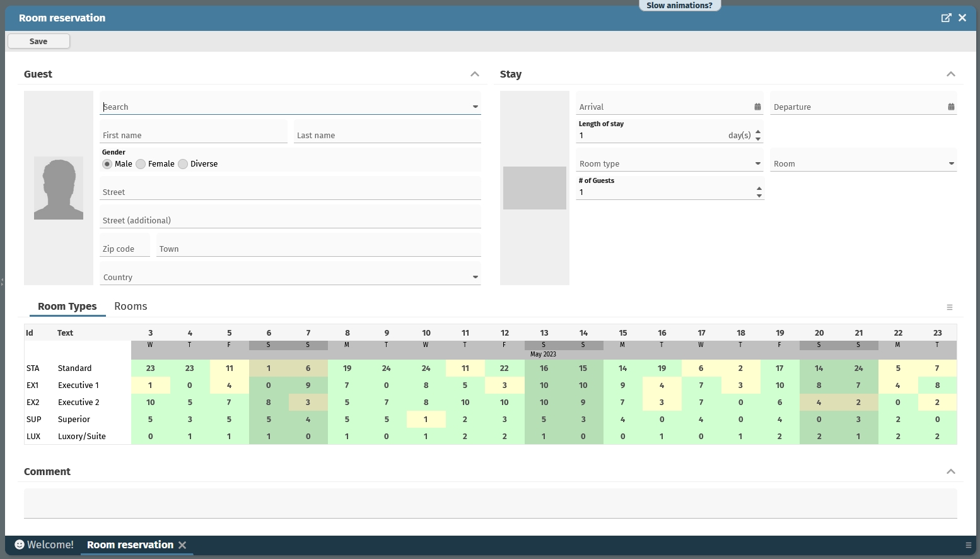The width and height of the screenshot is (980, 559).
Task: Click the LUX room type id
Action: pyautogui.click(x=33, y=436)
